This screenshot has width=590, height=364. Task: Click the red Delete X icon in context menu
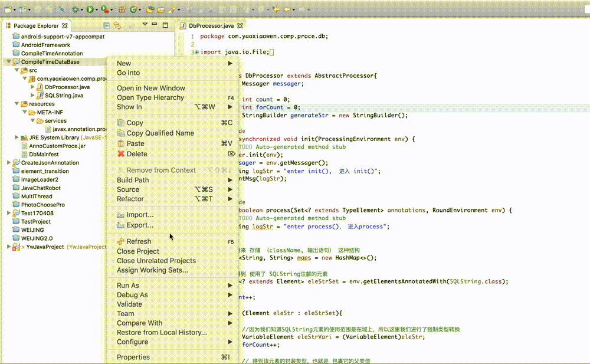[x=121, y=153]
